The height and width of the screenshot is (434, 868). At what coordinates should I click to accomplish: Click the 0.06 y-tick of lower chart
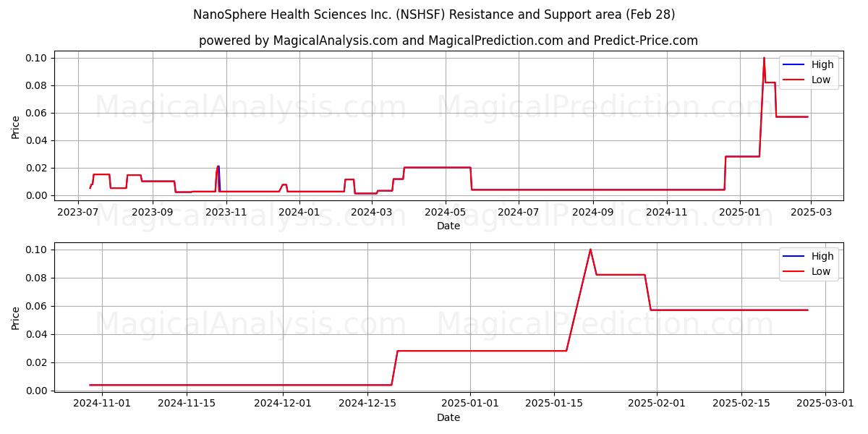[38, 306]
